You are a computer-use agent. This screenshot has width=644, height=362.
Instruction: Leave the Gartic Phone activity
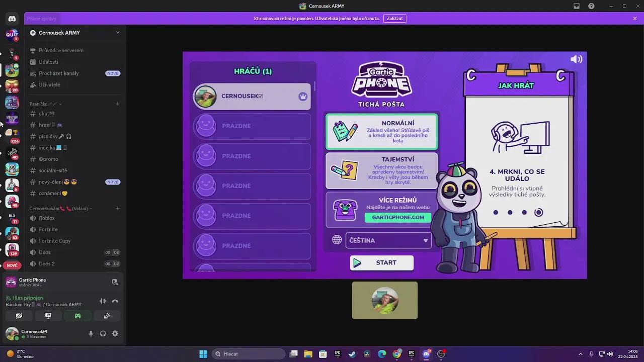[115, 282]
